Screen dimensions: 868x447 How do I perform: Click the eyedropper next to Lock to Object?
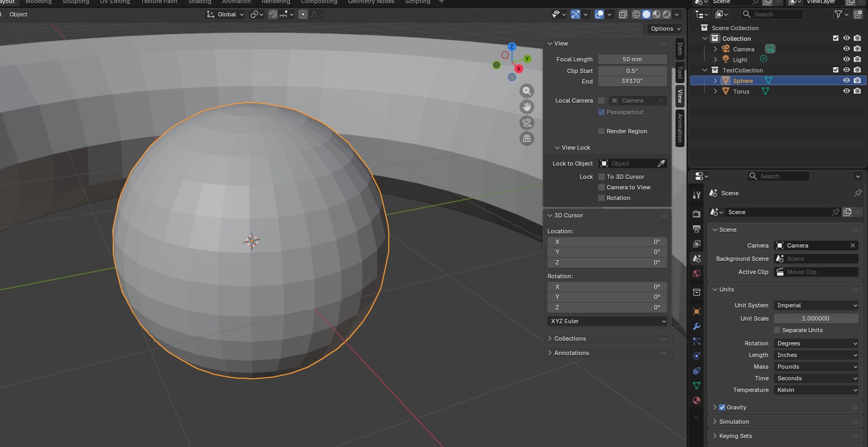click(x=661, y=163)
